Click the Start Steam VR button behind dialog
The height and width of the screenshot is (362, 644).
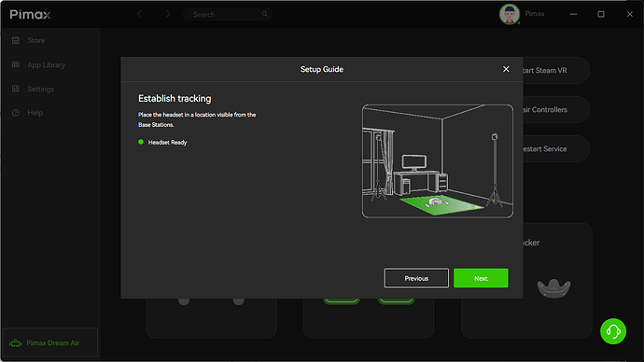(556, 70)
